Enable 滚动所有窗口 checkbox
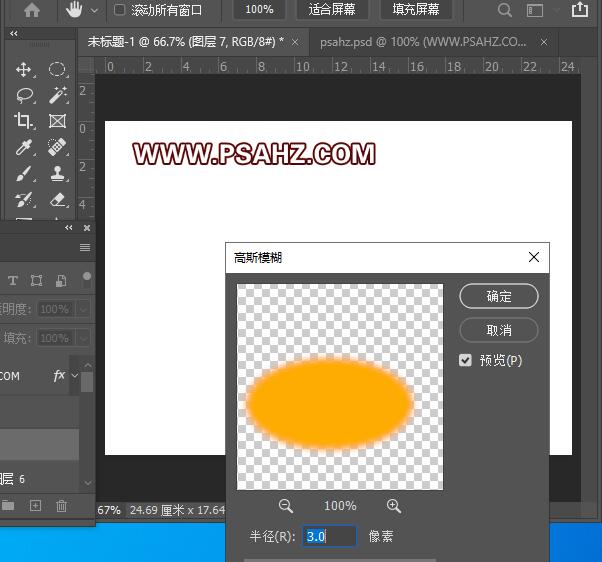The height and width of the screenshot is (562, 602). [x=120, y=10]
